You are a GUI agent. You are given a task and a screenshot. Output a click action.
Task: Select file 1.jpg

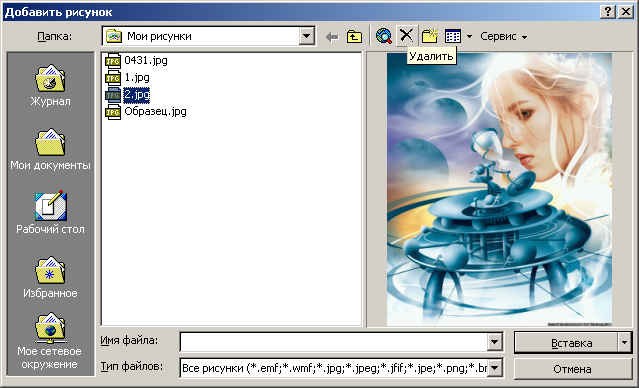tap(137, 77)
